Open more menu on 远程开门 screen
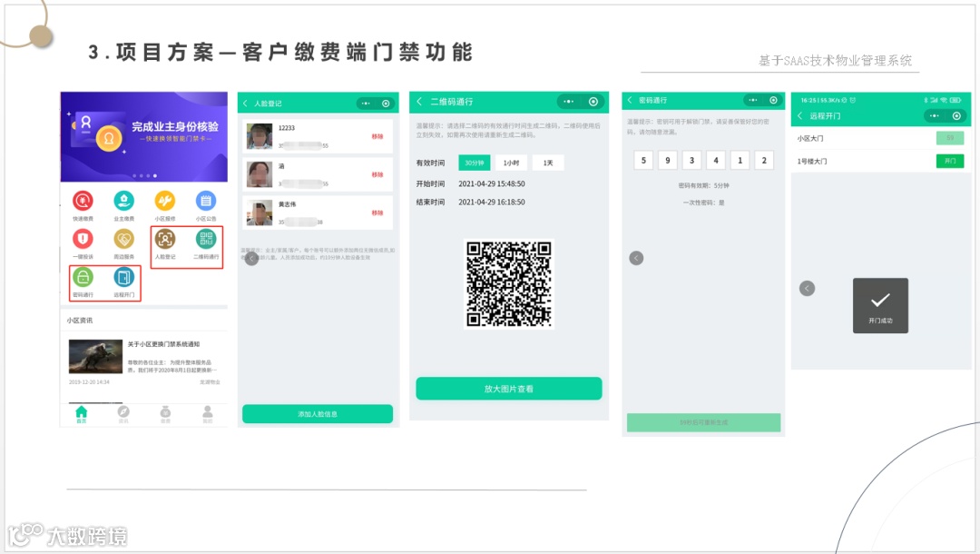This screenshot has width=980, height=554. (x=935, y=115)
